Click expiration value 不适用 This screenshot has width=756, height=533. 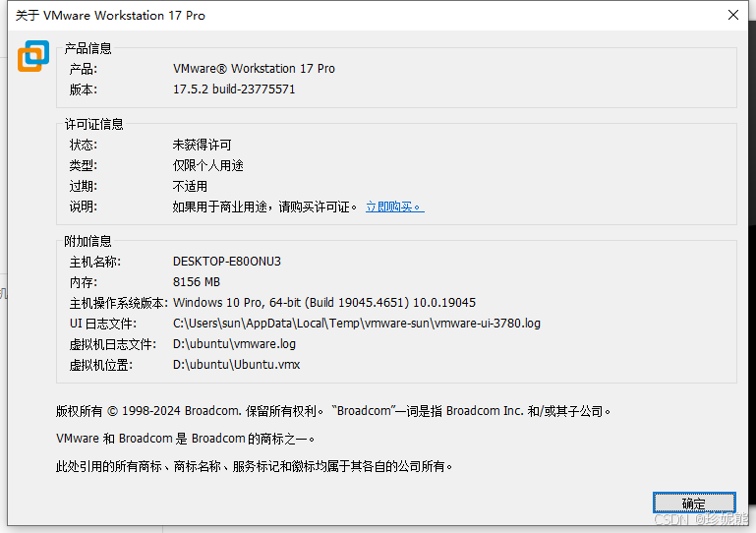(x=190, y=186)
